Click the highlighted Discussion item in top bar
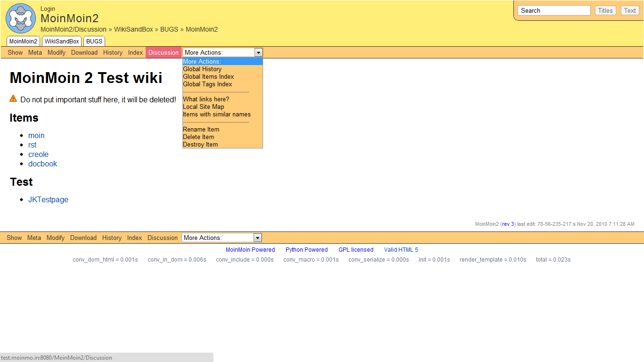The width and height of the screenshot is (644, 362). 164,53
